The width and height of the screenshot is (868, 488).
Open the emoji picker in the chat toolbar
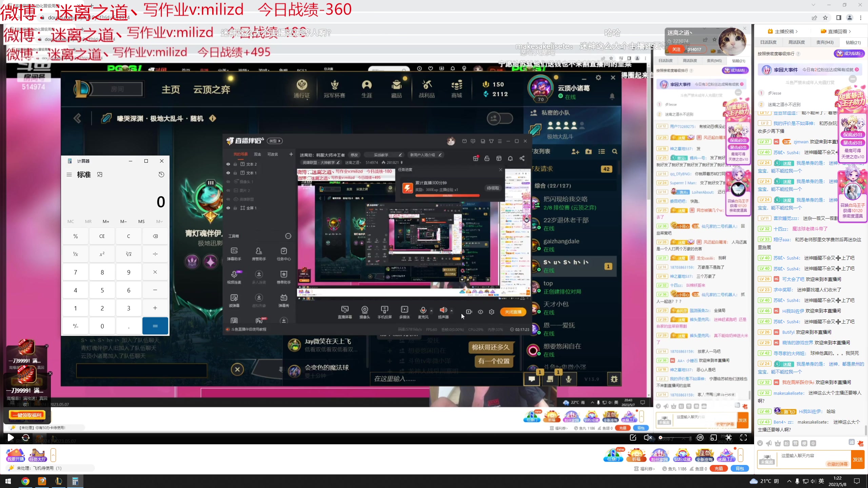[x=760, y=443]
